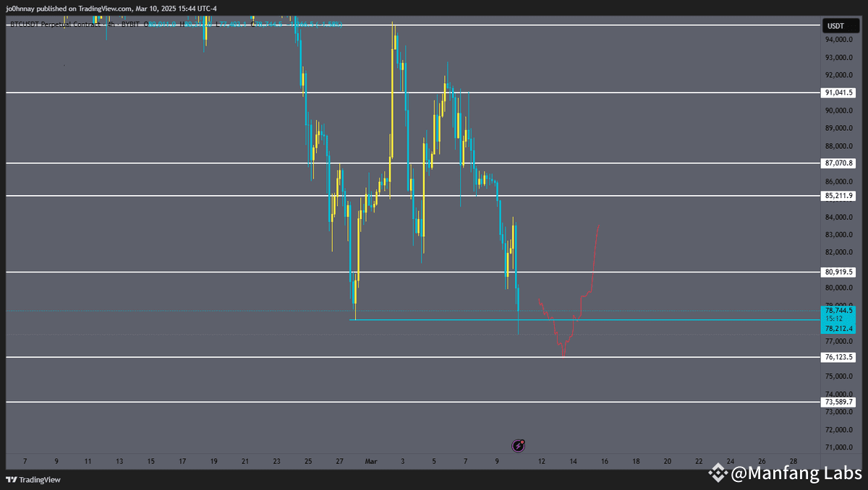
Task: Click the cyan line price label 78,212.4
Action: pyautogui.click(x=838, y=328)
